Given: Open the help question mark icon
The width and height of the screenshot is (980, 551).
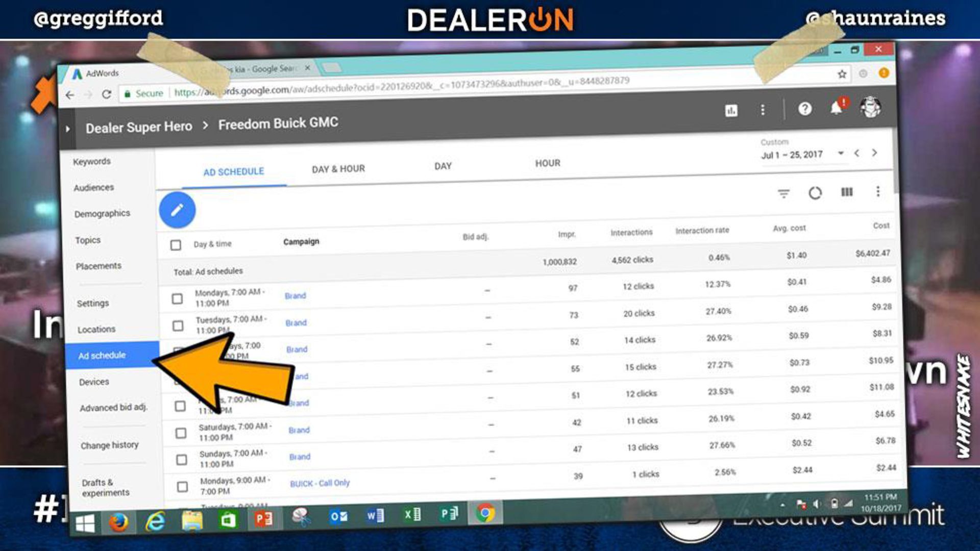Looking at the screenshot, I should (x=805, y=109).
